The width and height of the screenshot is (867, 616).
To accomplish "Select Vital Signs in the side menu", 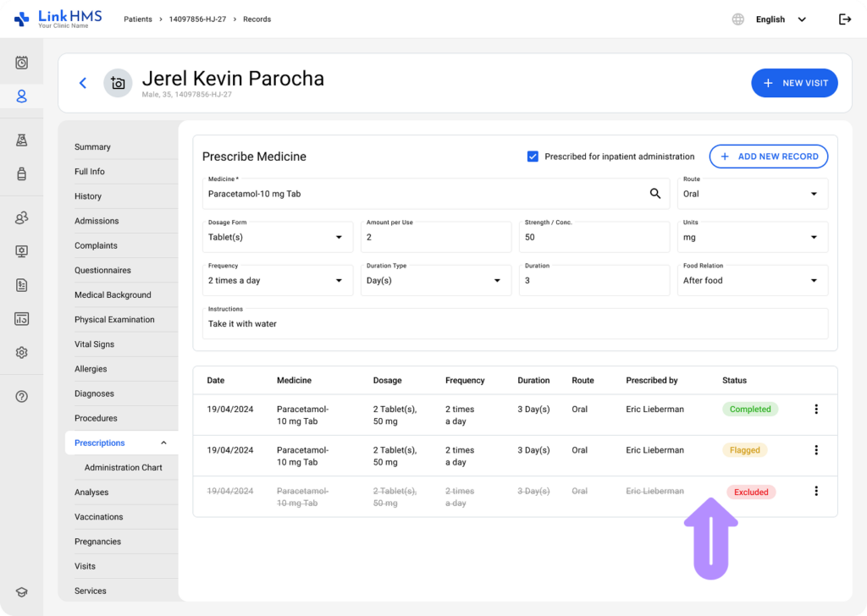I will point(94,344).
